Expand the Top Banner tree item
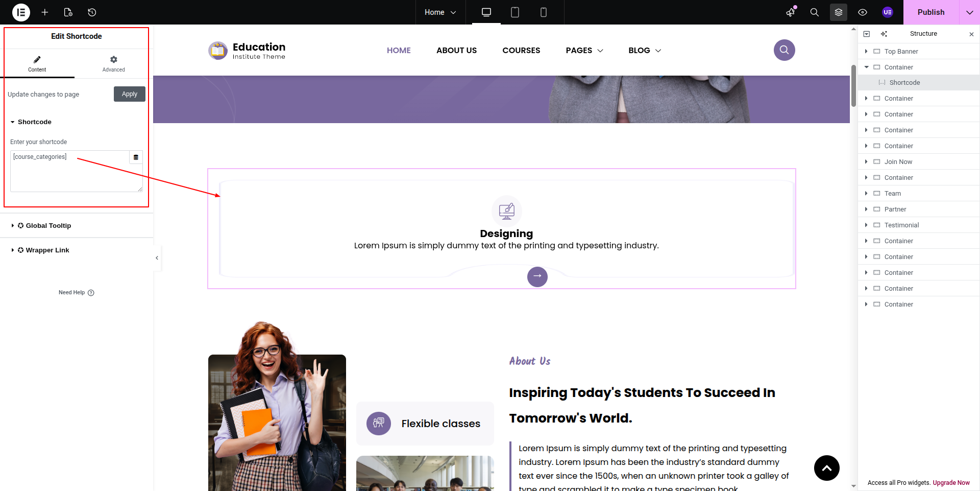 pyautogui.click(x=866, y=51)
